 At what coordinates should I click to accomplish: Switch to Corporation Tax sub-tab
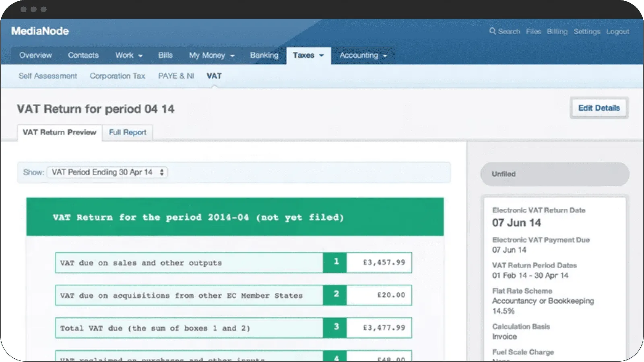[117, 76]
